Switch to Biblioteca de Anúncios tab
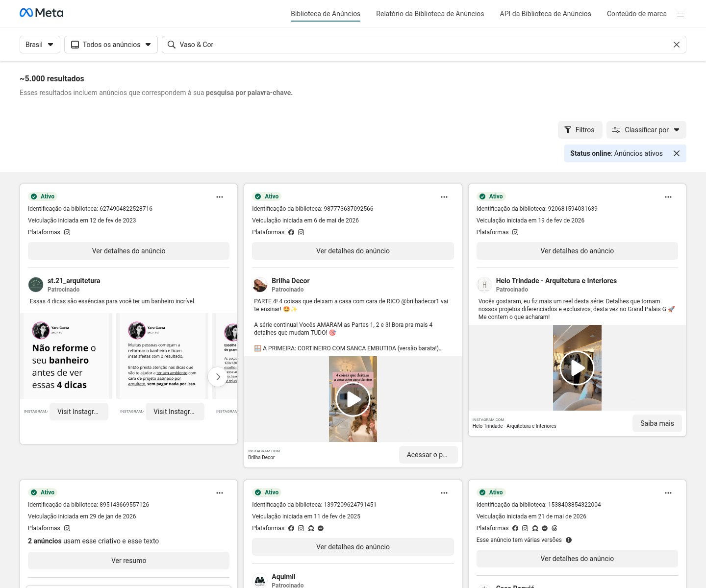Image resolution: width=706 pixels, height=588 pixels. [x=326, y=14]
